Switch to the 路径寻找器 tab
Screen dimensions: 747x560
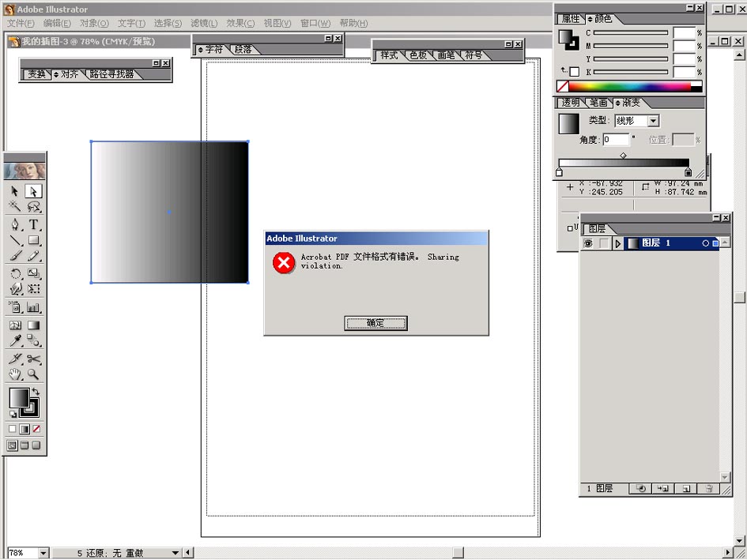(x=112, y=74)
